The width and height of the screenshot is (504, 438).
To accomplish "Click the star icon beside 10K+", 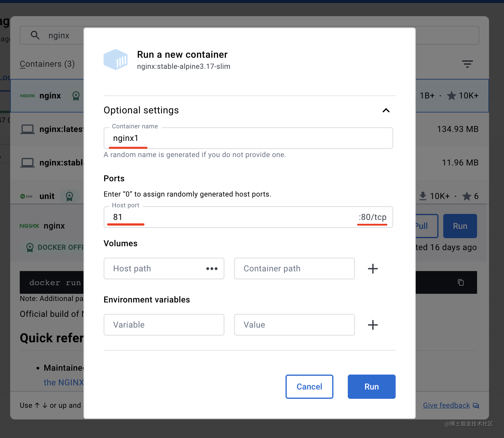I will coord(451,96).
